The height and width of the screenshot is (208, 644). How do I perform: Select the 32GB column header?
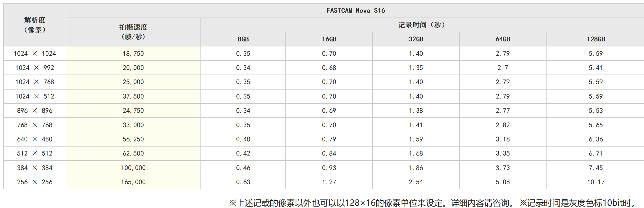[x=416, y=39]
